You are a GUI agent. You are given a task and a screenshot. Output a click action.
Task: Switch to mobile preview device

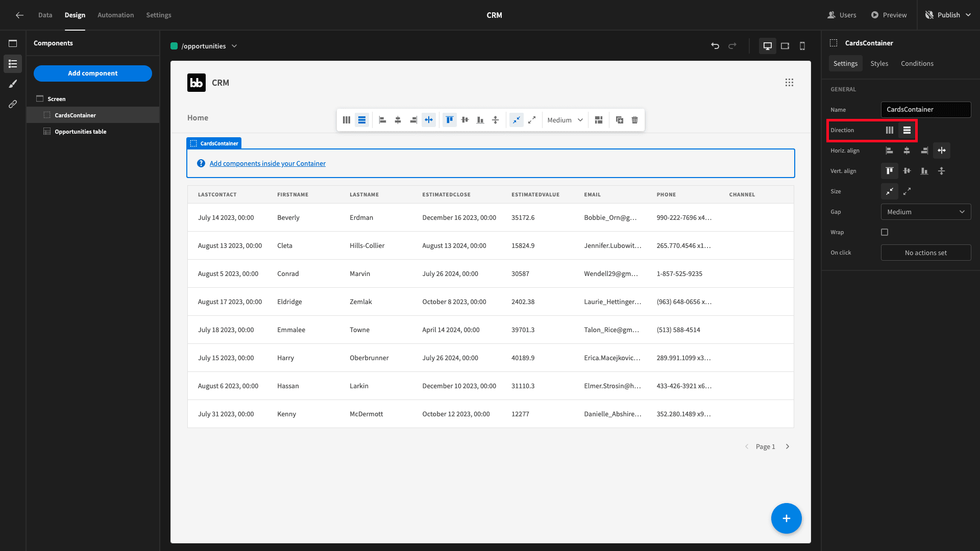click(802, 46)
